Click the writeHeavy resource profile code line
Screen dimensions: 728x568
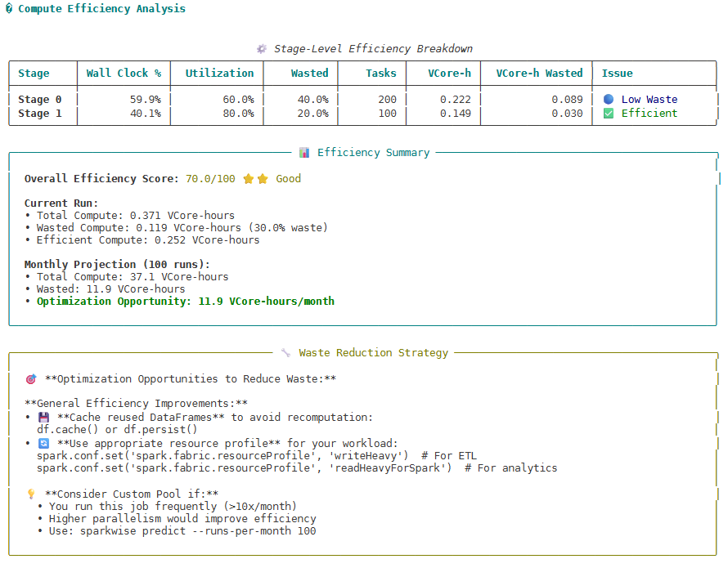point(257,456)
